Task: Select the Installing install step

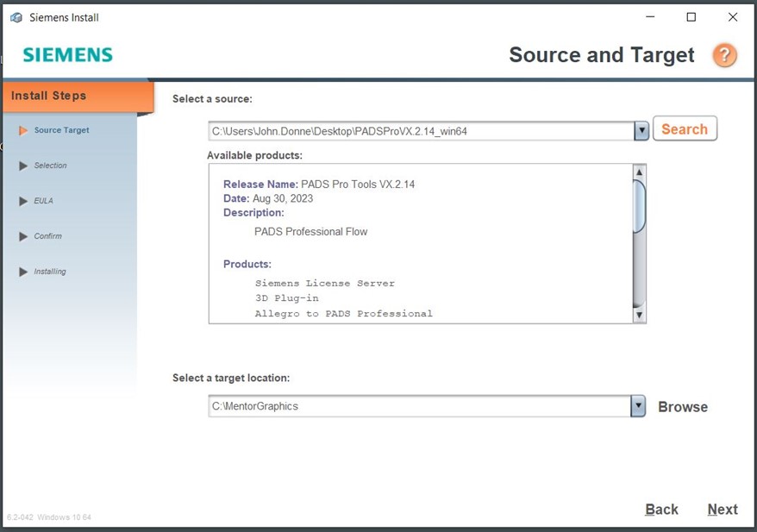Action: tap(50, 272)
